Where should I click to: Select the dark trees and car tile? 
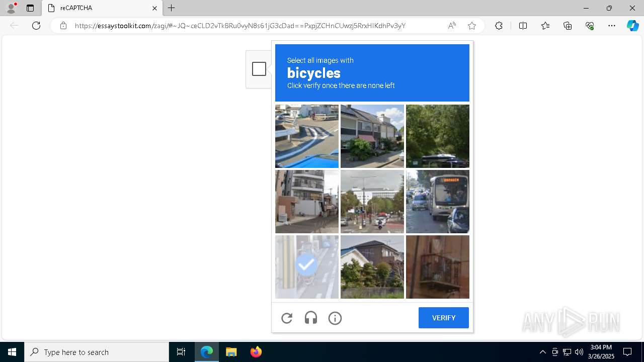(438, 136)
